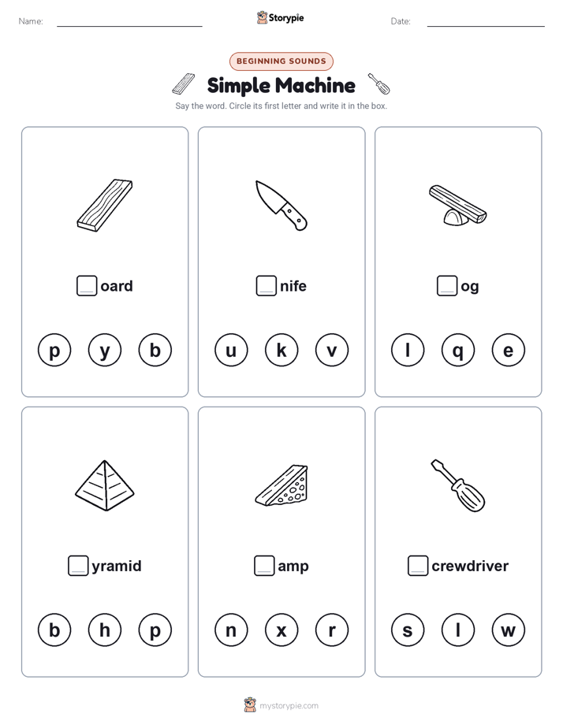Click the Name line field
This screenshot has width=563, height=728.
pyautogui.click(x=129, y=21)
